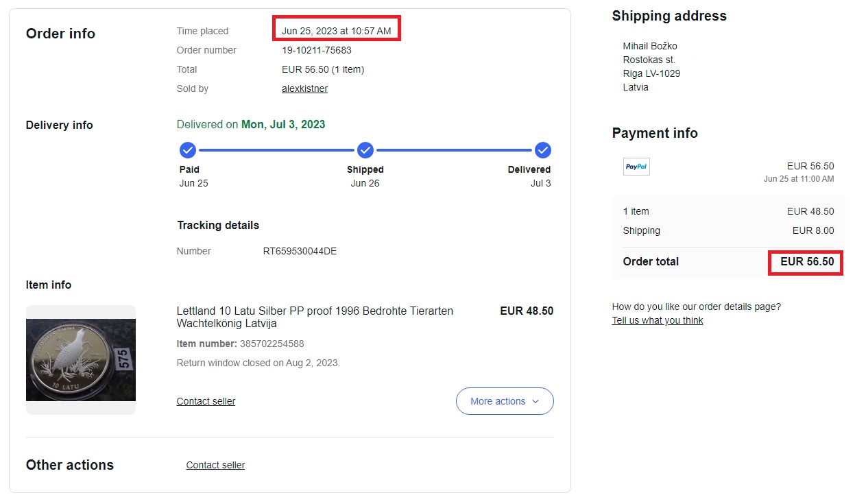
Task: Click the delivery progress bar line
Action: (365, 150)
